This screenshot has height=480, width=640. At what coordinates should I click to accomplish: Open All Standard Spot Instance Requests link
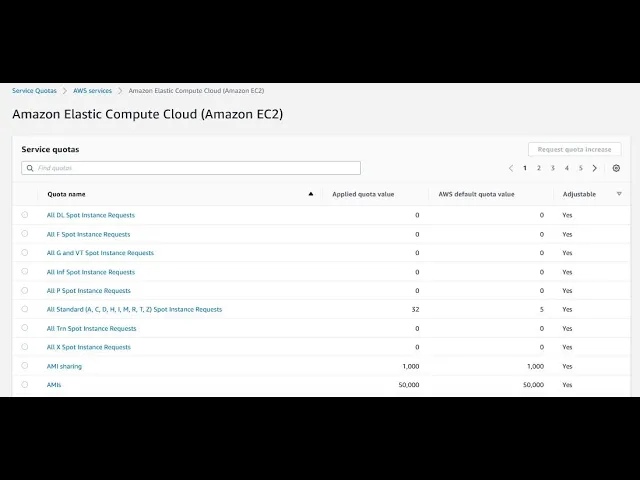pos(134,309)
